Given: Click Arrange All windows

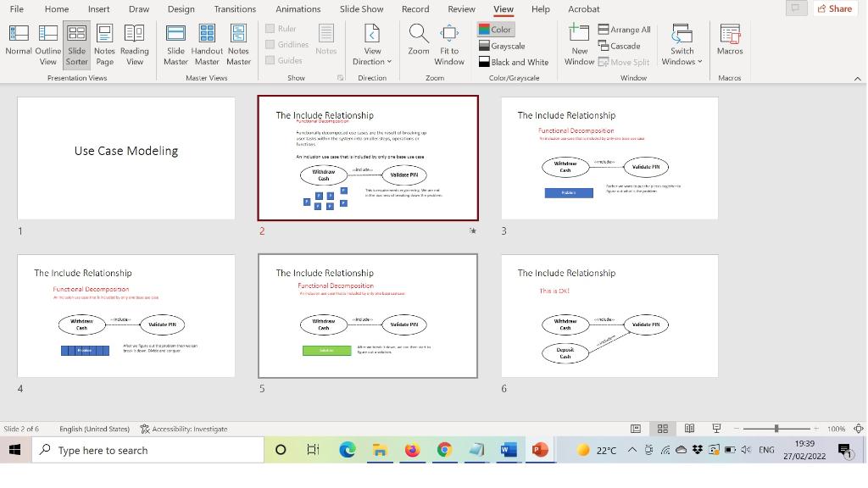Looking at the screenshot, I should (625, 30).
